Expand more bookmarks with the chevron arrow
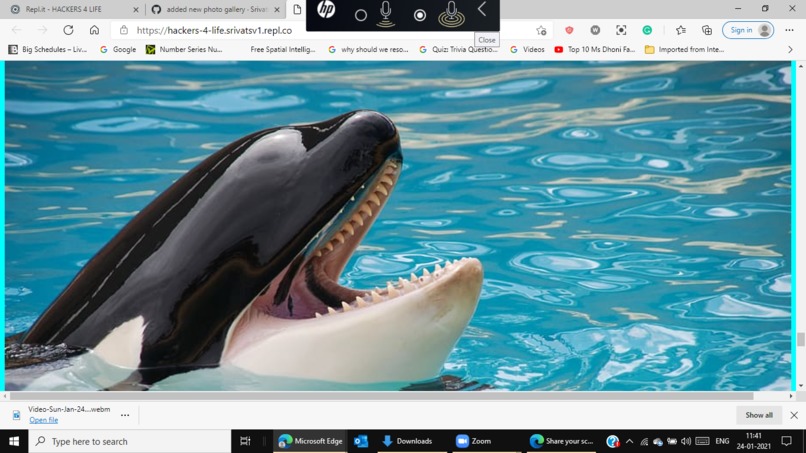Screen dimensions: 806x453 (790, 49)
